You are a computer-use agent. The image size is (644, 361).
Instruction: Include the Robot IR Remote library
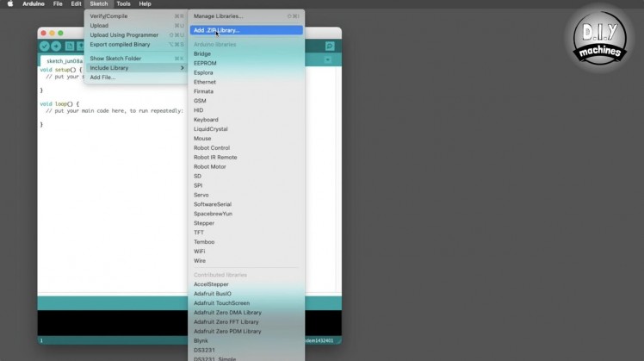pyautogui.click(x=246, y=158)
